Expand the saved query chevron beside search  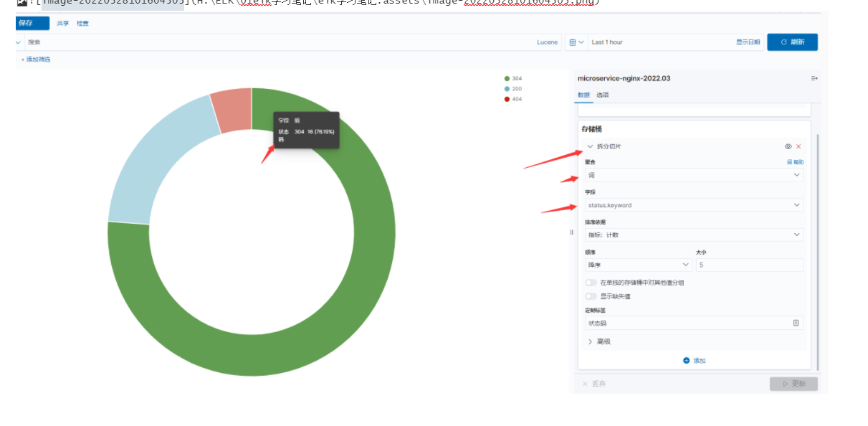19,42
